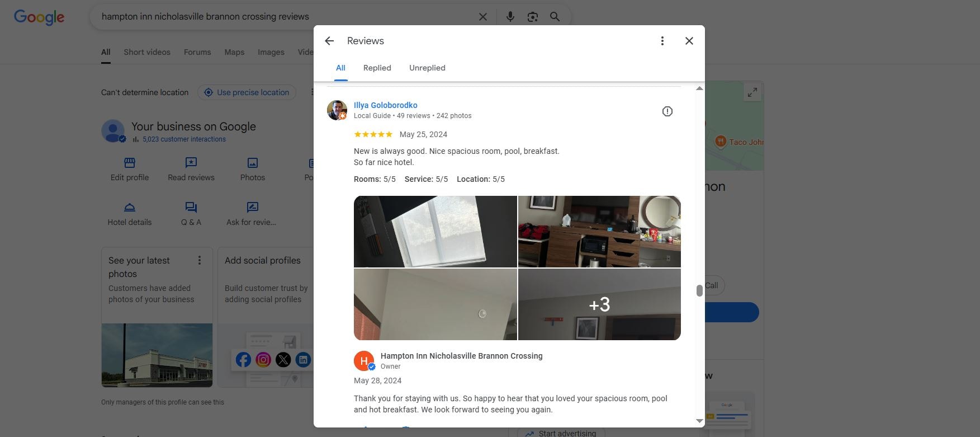Click Illya Goloborodko's profile avatar
The width and height of the screenshot is (980, 437).
point(337,110)
